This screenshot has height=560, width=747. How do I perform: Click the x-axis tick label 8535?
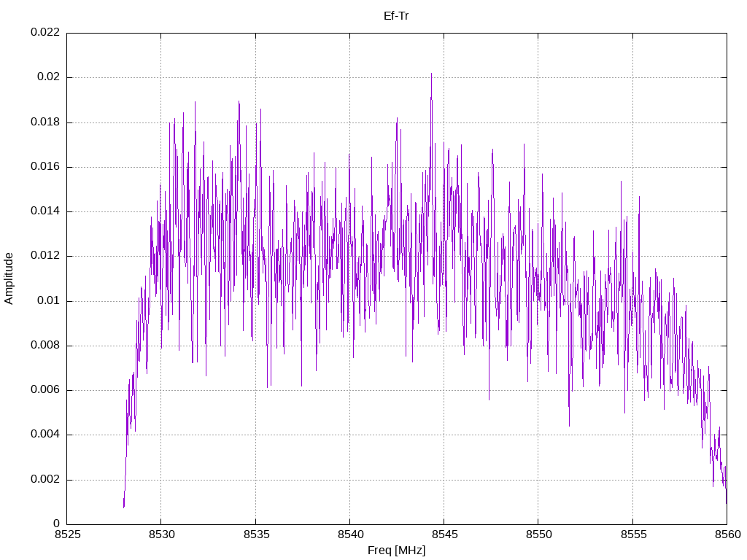256,534
